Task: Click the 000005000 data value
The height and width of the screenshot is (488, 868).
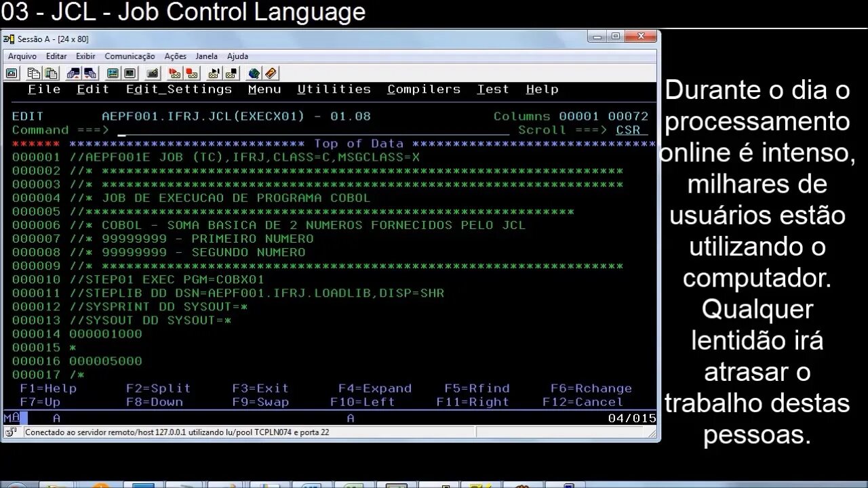Action: pyautogui.click(x=105, y=361)
